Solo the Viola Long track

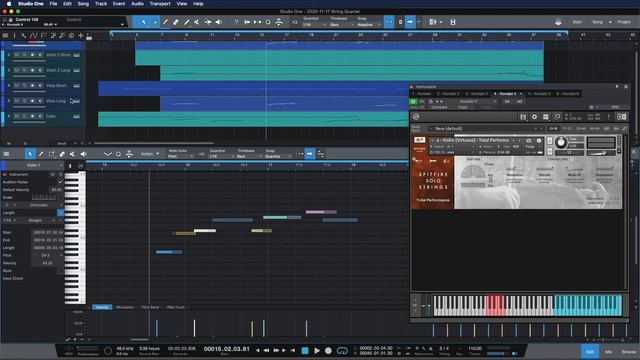point(24,101)
